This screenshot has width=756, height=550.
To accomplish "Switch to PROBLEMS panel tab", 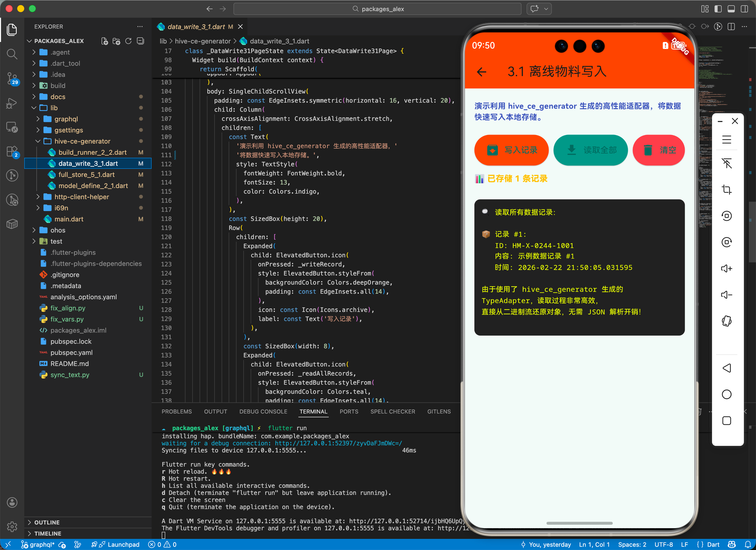I will point(177,411).
